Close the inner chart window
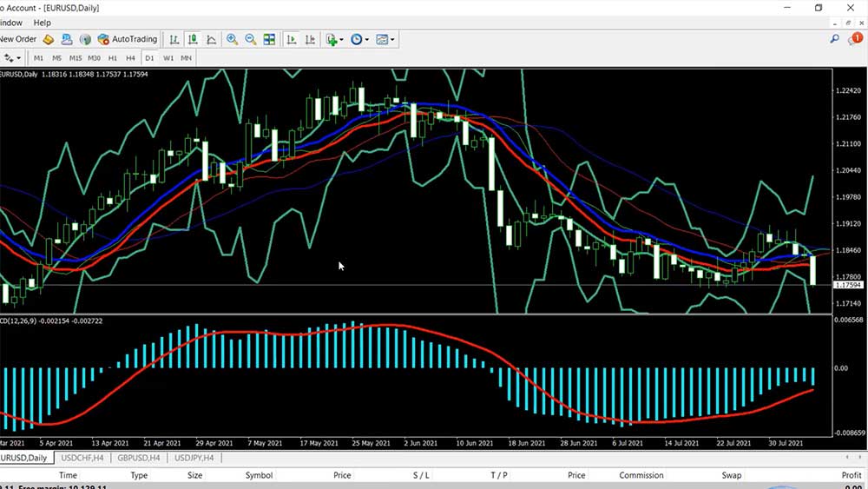868x489 pixels. pos(861,23)
